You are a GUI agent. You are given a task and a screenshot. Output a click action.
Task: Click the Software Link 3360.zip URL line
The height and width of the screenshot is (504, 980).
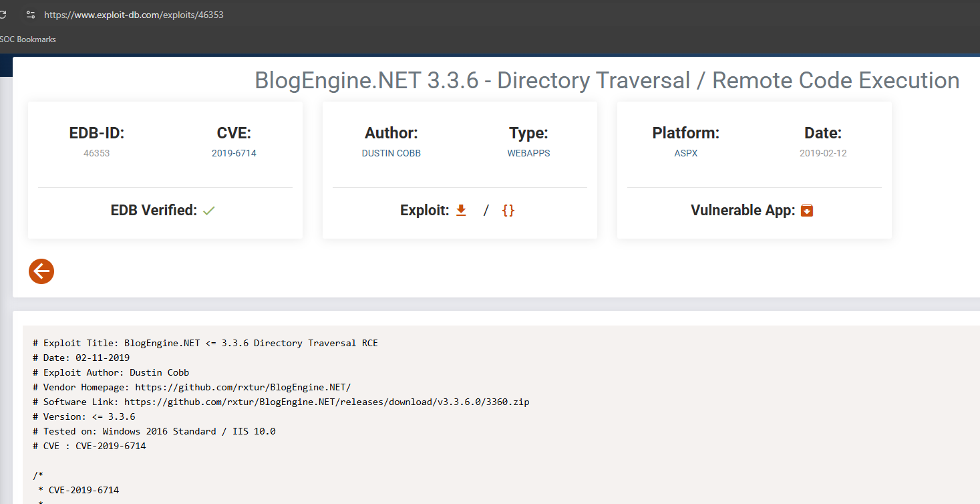tap(327, 402)
